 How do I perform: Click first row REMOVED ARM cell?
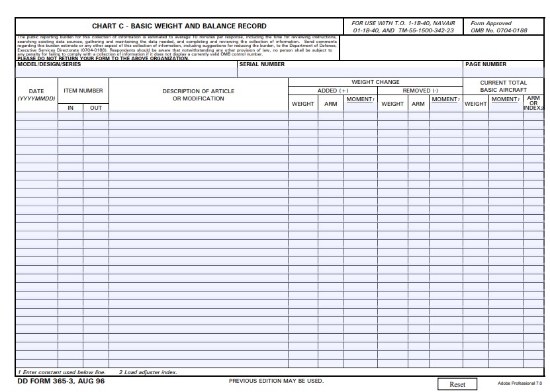click(418, 116)
